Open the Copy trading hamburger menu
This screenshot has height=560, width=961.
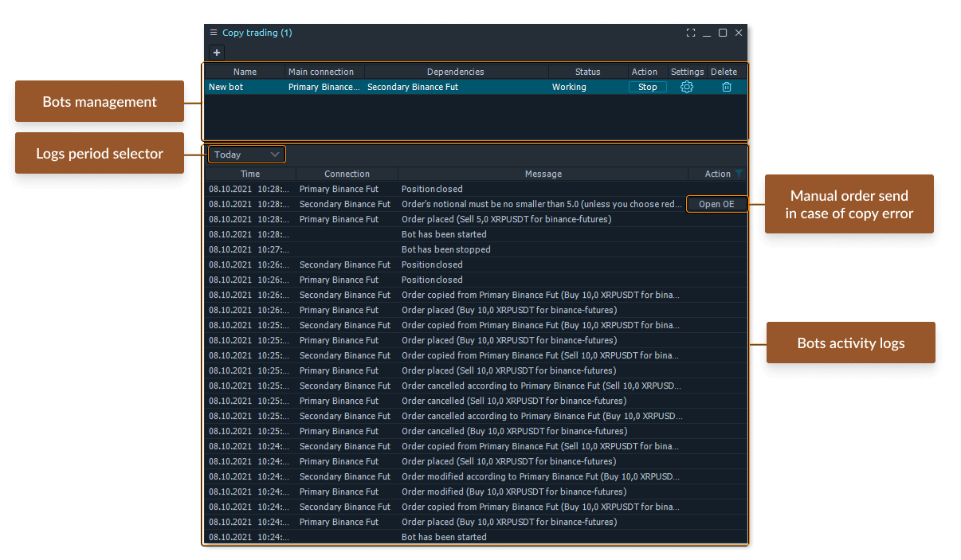[x=213, y=33]
